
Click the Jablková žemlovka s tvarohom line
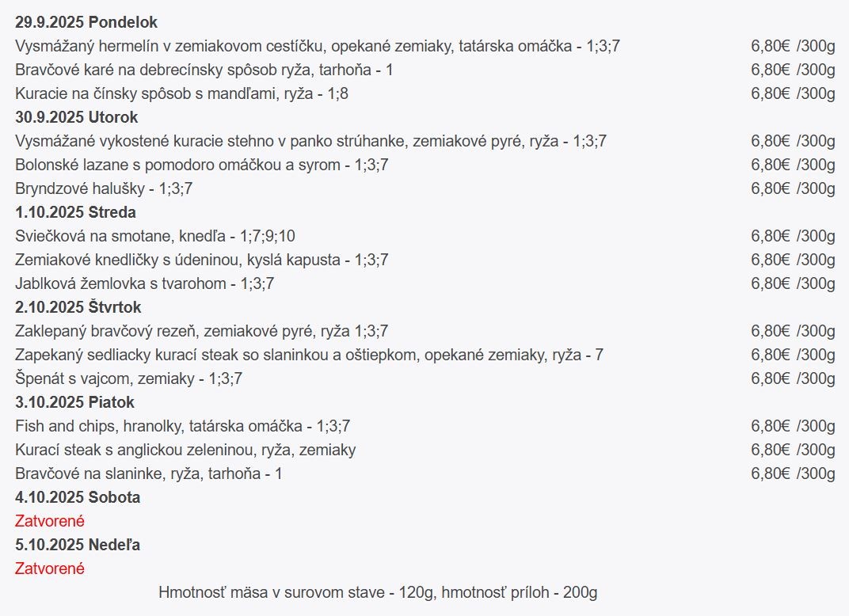(144, 283)
